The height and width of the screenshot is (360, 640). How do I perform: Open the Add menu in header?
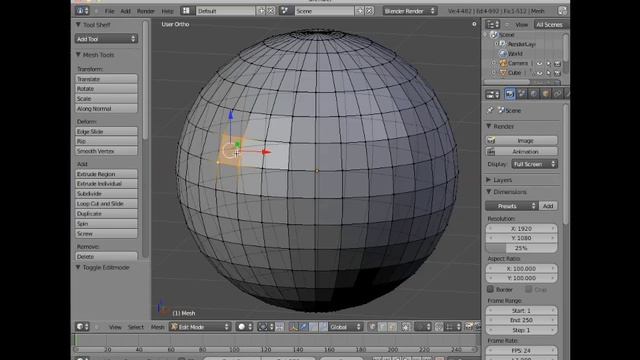point(125,11)
